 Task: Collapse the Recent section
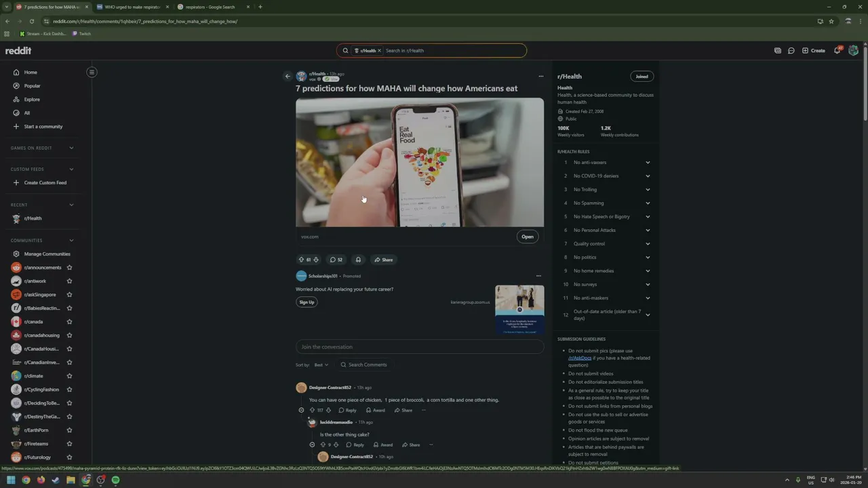click(x=71, y=205)
